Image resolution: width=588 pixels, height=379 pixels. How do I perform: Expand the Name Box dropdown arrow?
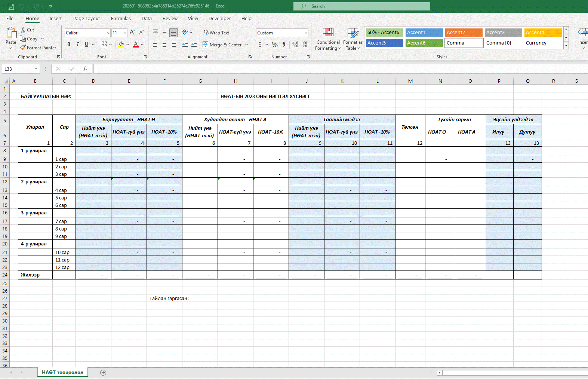tap(36, 69)
